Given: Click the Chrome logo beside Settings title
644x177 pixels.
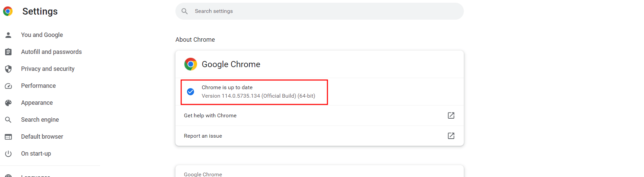Looking at the screenshot, I should 8,11.
